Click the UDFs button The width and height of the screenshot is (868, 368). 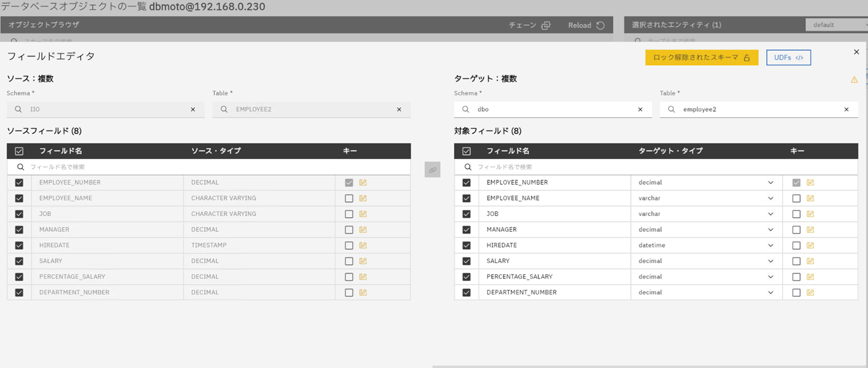(788, 58)
